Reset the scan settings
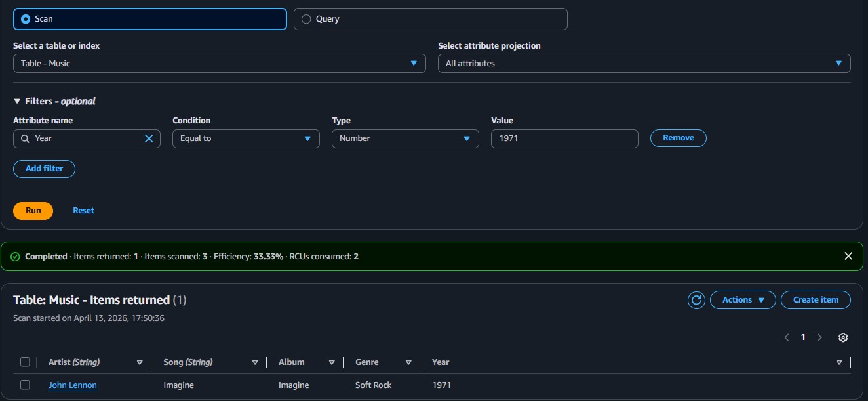 pos(83,211)
